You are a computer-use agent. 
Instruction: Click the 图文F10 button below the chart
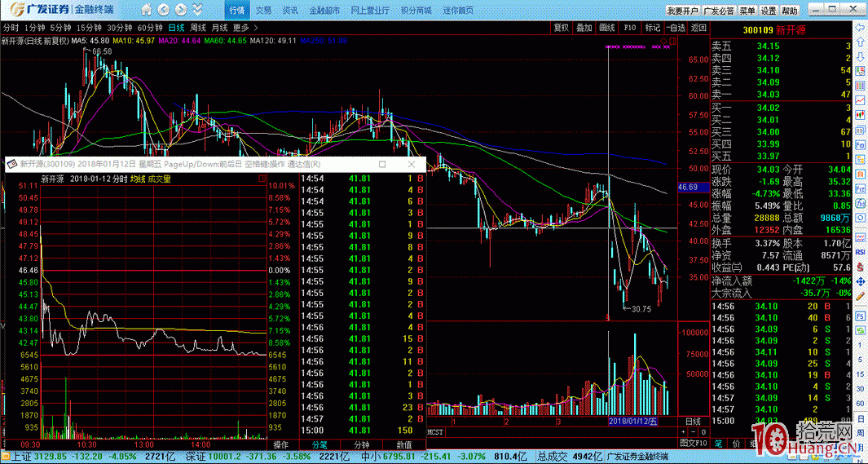(x=693, y=443)
